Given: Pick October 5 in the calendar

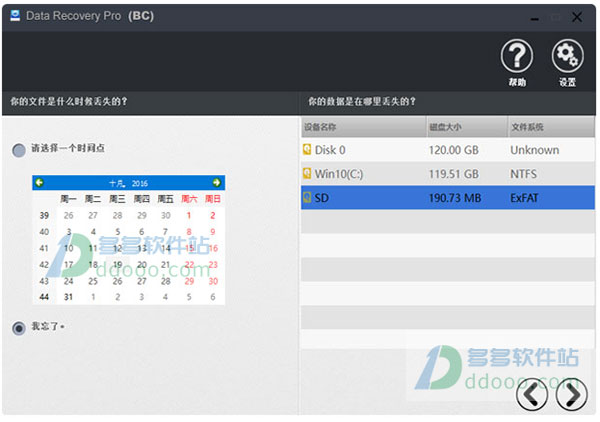Looking at the screenshot, I should (x=117, y=232).
